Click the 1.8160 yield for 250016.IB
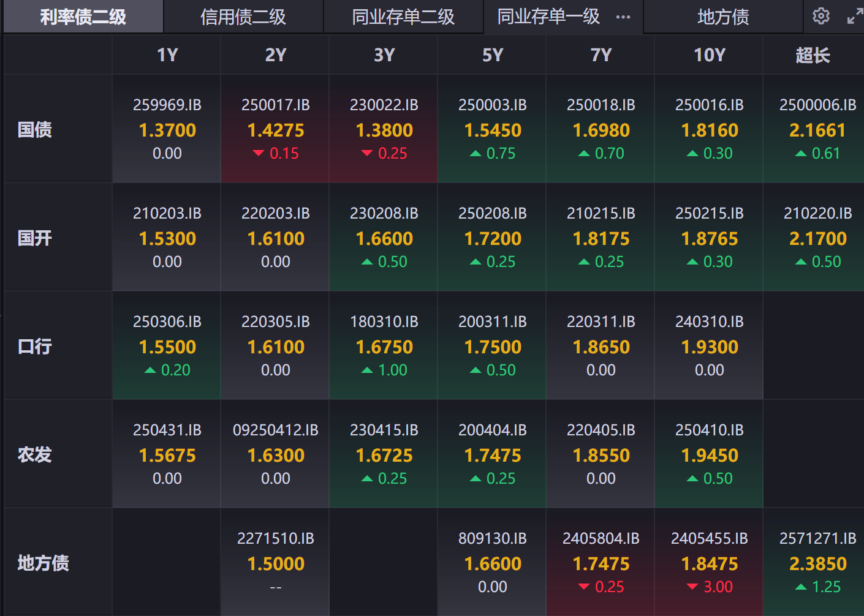 click(x=710, y=130)
